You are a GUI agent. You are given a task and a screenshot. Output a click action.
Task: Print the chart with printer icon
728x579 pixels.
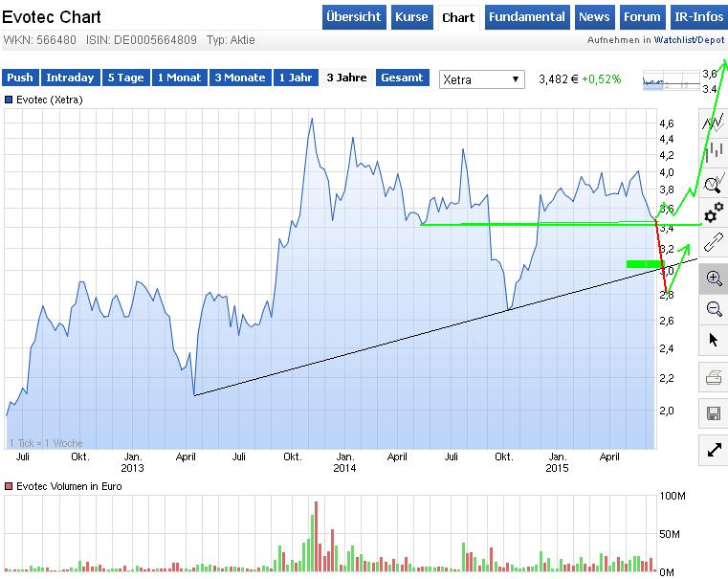(x=713, y=377)
